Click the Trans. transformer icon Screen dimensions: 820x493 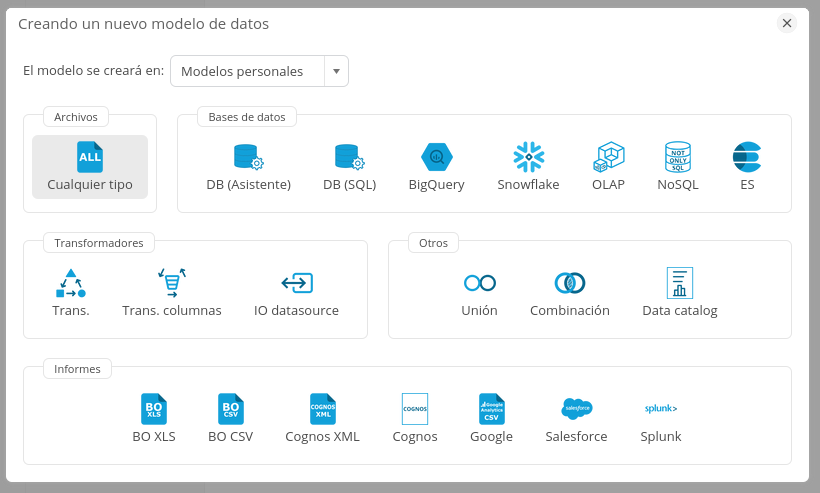tap(71, 284)
